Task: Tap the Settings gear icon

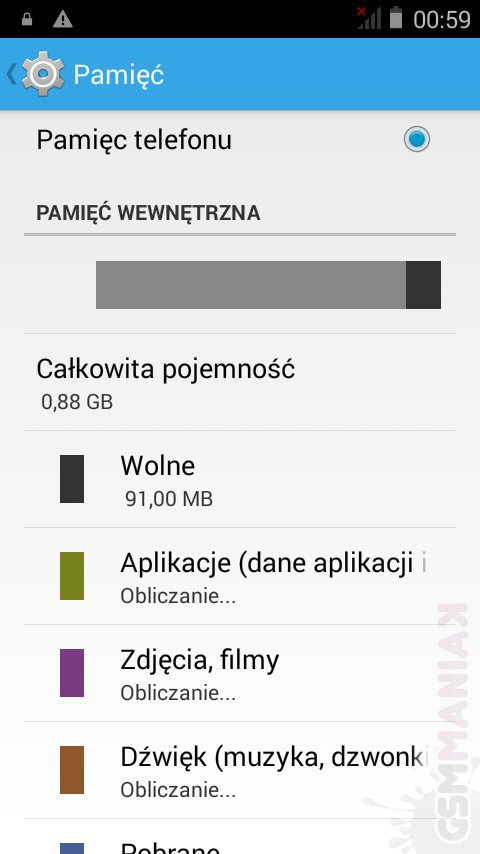Action: (43, 74)
